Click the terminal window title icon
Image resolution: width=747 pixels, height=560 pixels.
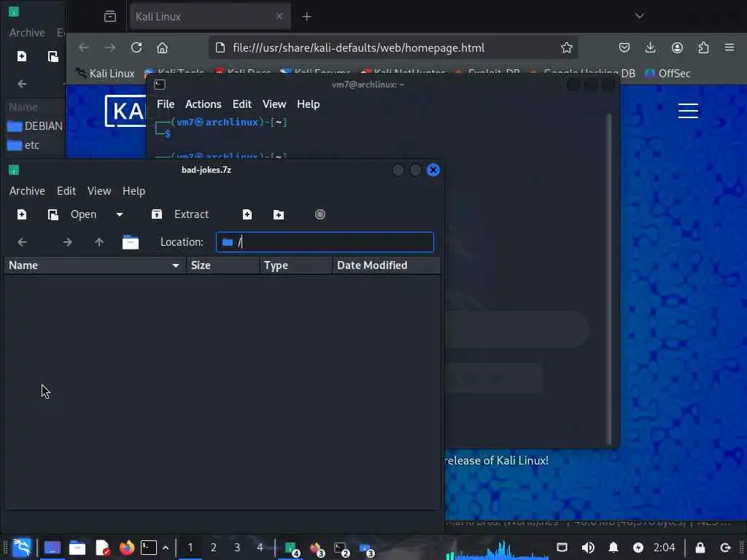[160, 85]
